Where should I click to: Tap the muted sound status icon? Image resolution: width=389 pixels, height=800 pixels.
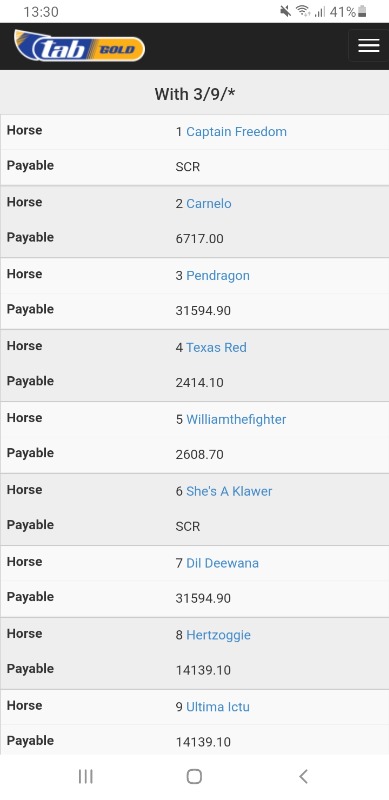[x=286, y=11]
